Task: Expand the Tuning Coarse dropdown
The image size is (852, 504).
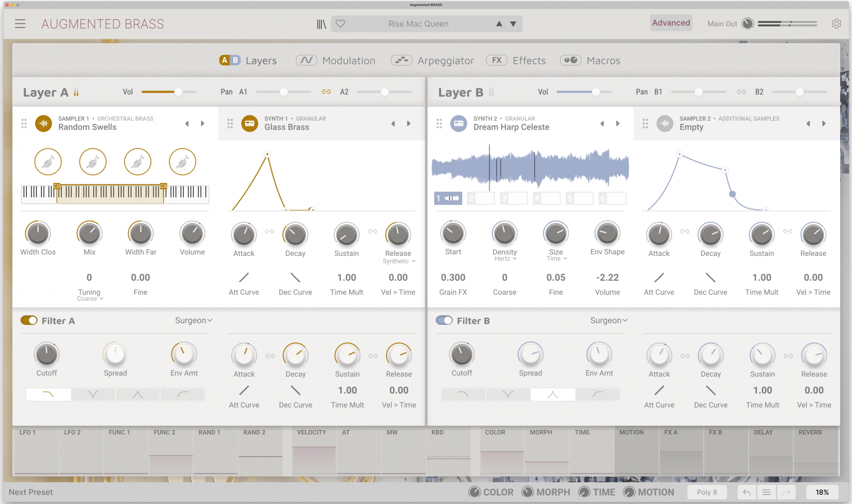Action: pos(90,299)
